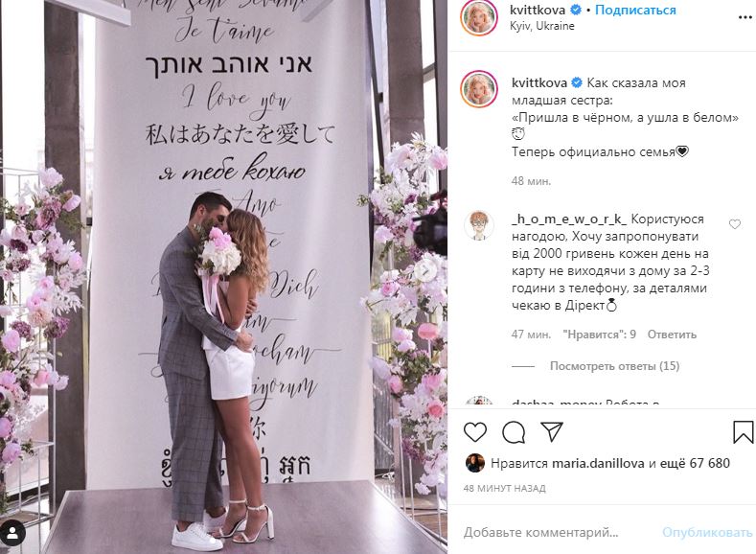The image size is (756, 554).
Task: Open kvittkova profile avatar in header
Action: pos(479,18)
